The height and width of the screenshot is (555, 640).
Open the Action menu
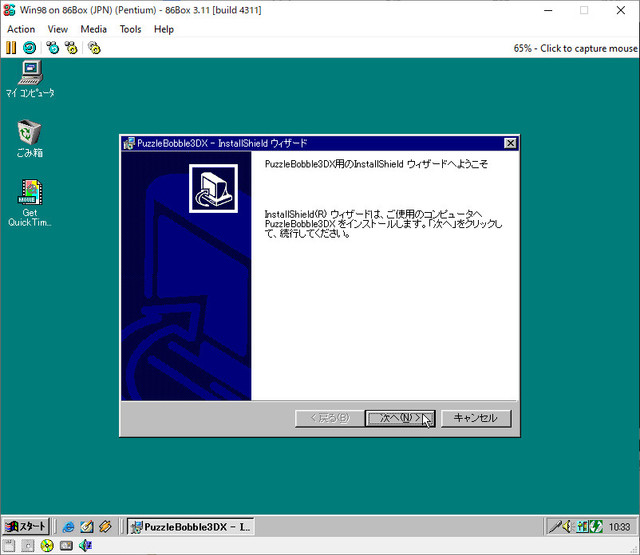tap(21, 29)
